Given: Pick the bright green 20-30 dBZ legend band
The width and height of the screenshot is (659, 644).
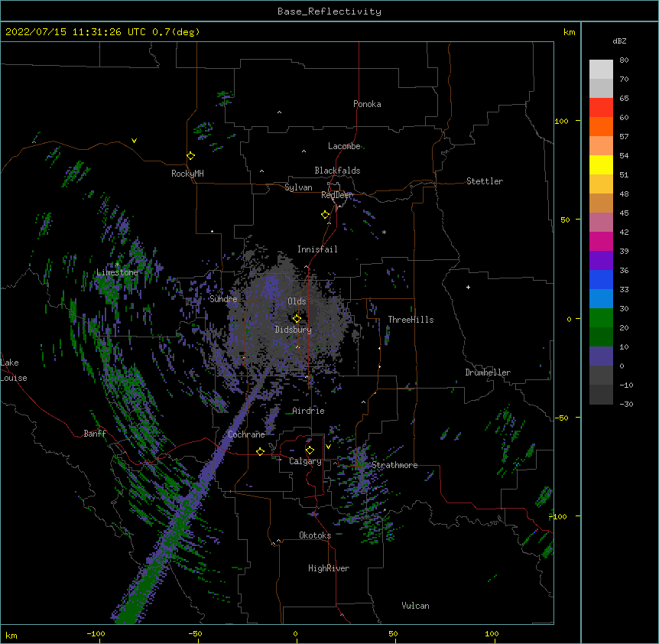Looking at the screenshot, I should [601, 318].
